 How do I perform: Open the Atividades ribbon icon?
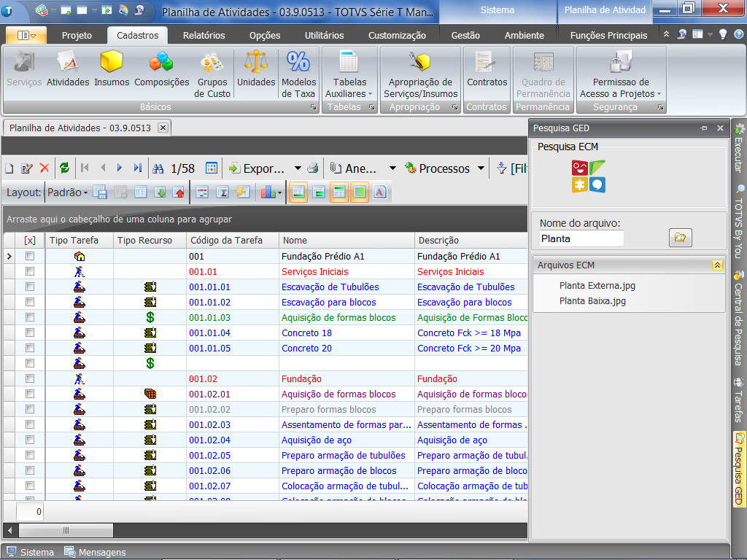(x=68, y=69)
